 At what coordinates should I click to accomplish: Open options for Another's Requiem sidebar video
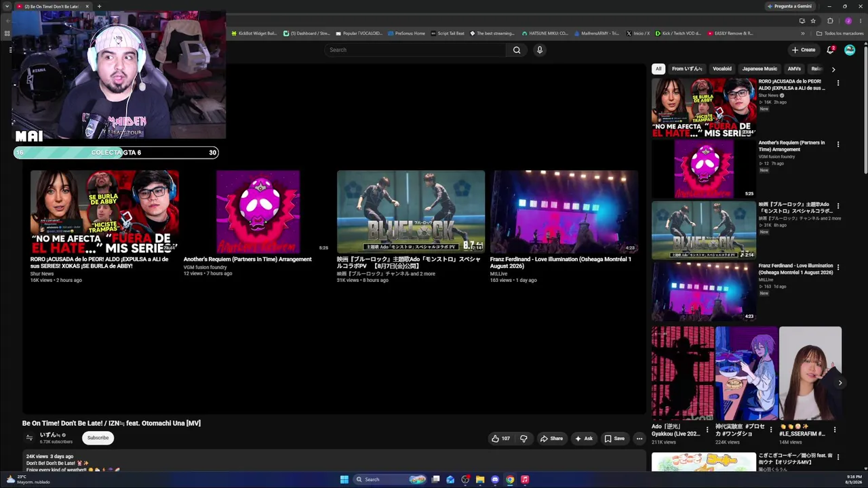coord(838,144)
